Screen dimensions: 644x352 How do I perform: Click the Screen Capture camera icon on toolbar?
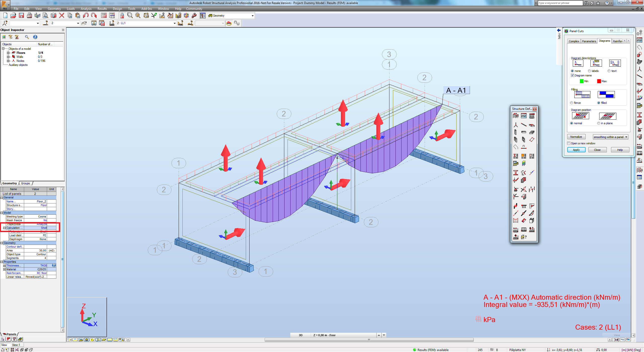pos(53,15)
